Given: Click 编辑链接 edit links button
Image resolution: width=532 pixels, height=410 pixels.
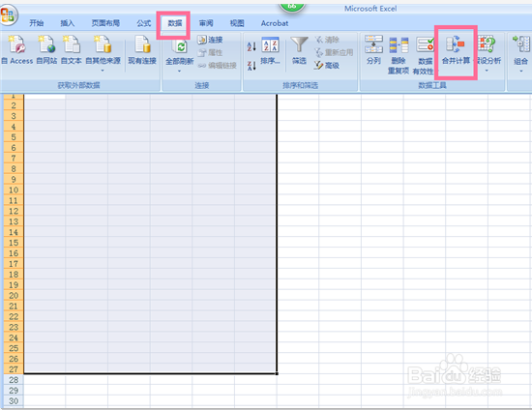Looking at the screenshot, I should pos(217,66).
